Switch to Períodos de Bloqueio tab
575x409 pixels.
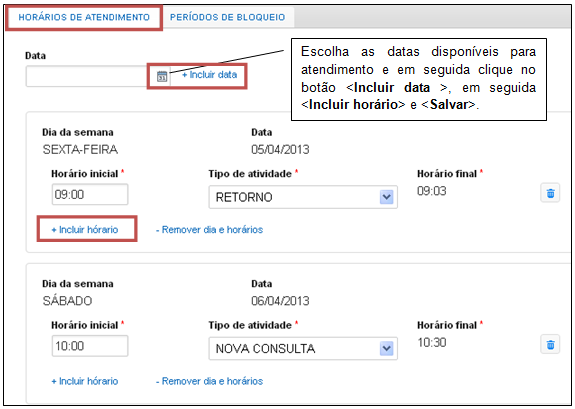coord(227,17)
